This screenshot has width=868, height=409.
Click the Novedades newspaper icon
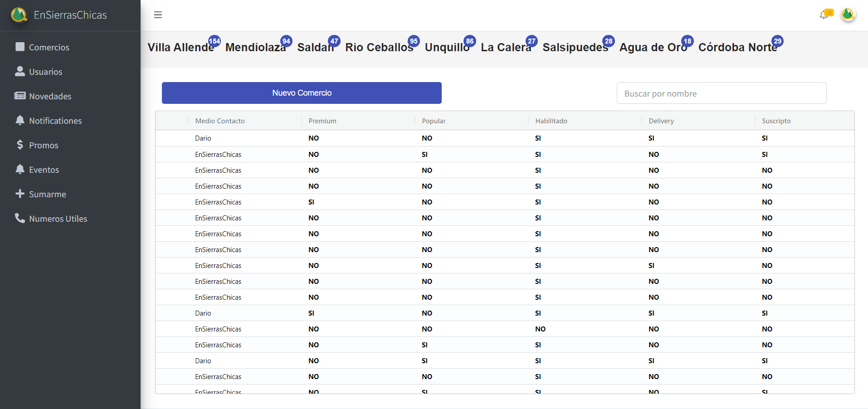[x=20, y=96]
